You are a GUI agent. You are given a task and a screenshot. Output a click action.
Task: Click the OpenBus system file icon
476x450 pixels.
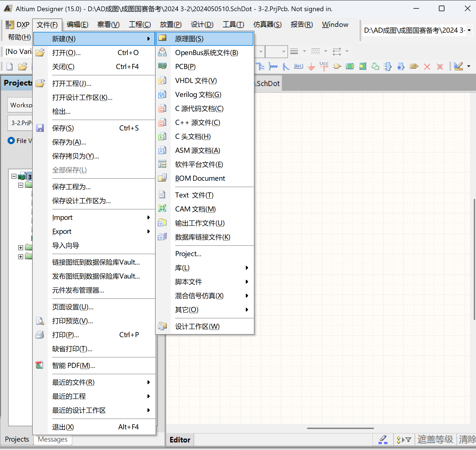click(162, 52)
